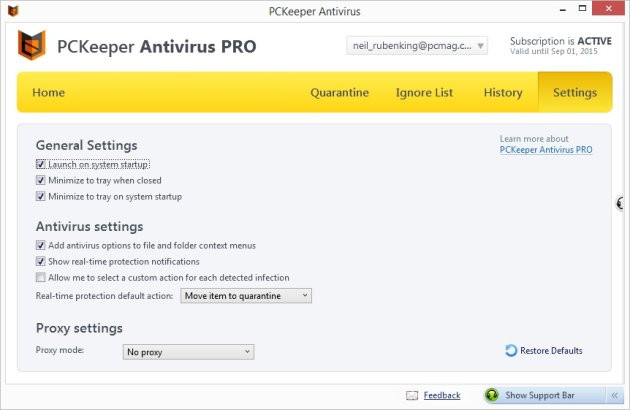Open the History tab

pos(503,92)
